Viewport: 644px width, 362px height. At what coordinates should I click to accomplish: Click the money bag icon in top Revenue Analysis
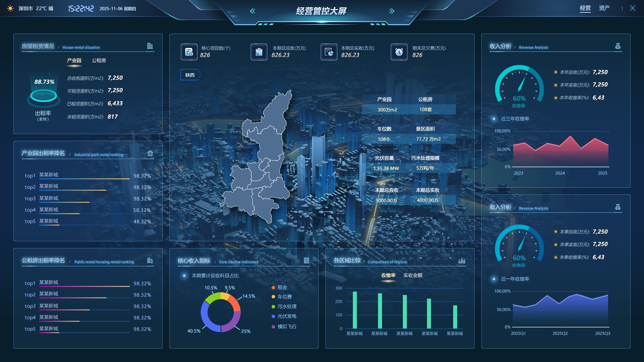618,46
